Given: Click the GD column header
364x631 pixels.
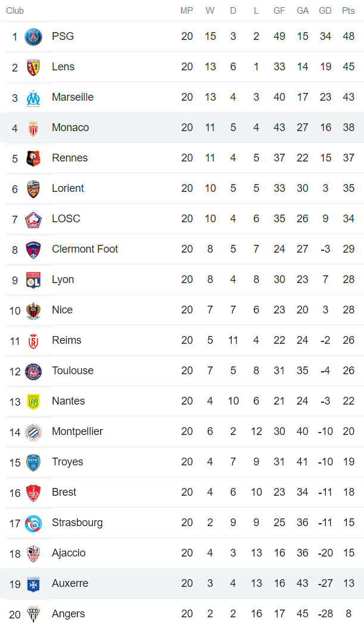Looking at the screenshot, I should [325, 11].
